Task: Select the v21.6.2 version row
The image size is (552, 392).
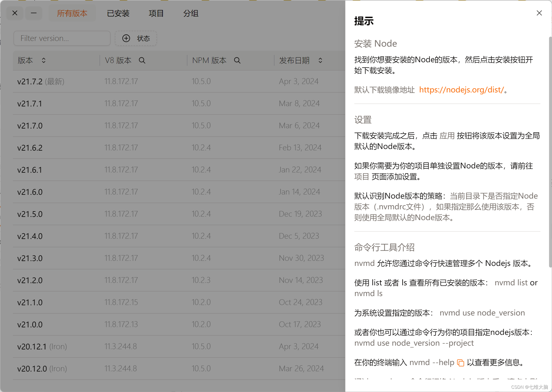Action: tap(179, 148)
